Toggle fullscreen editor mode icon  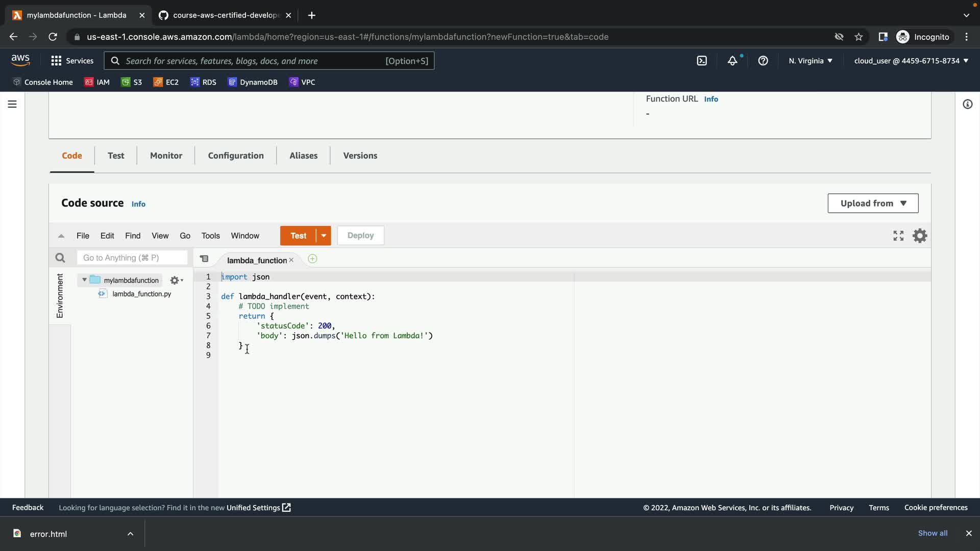[898, 236]
